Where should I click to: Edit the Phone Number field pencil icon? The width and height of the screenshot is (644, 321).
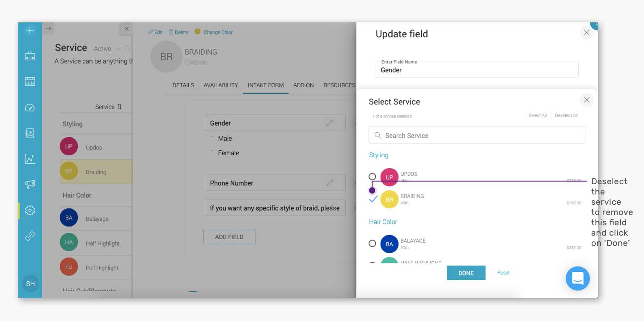click(x=330, y=183)
